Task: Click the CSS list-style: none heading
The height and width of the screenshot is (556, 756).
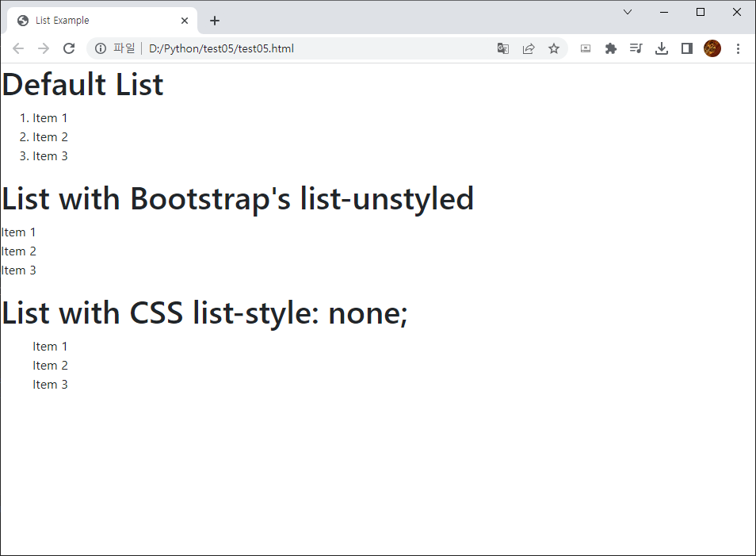Action: (x=204, y=313)
